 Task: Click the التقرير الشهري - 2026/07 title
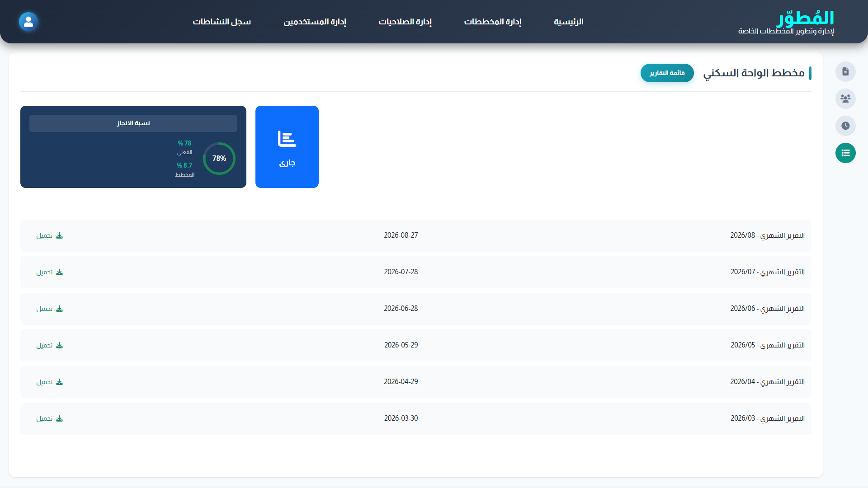(x=768, y=272)
